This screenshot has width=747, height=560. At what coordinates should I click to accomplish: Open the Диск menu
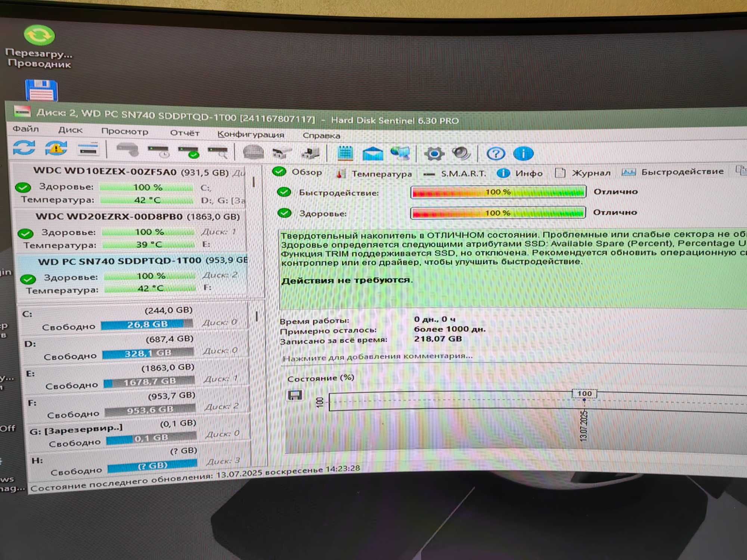[70, 130]
